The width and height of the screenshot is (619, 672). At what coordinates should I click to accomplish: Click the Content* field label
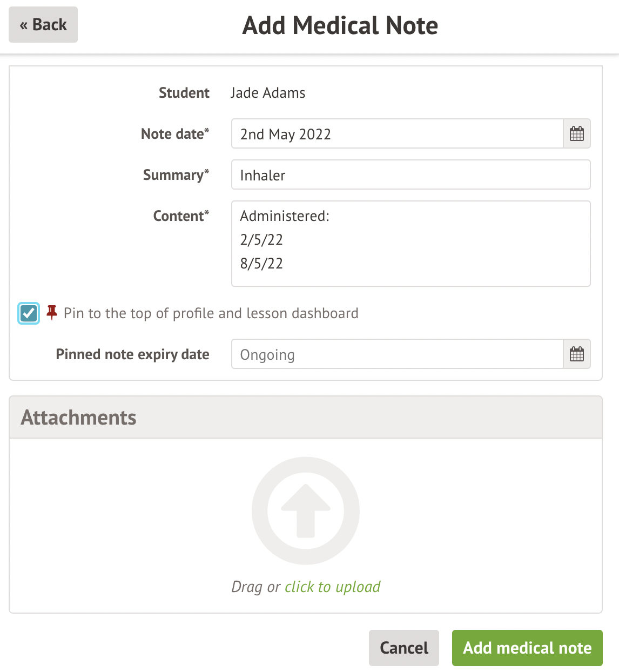181,216
